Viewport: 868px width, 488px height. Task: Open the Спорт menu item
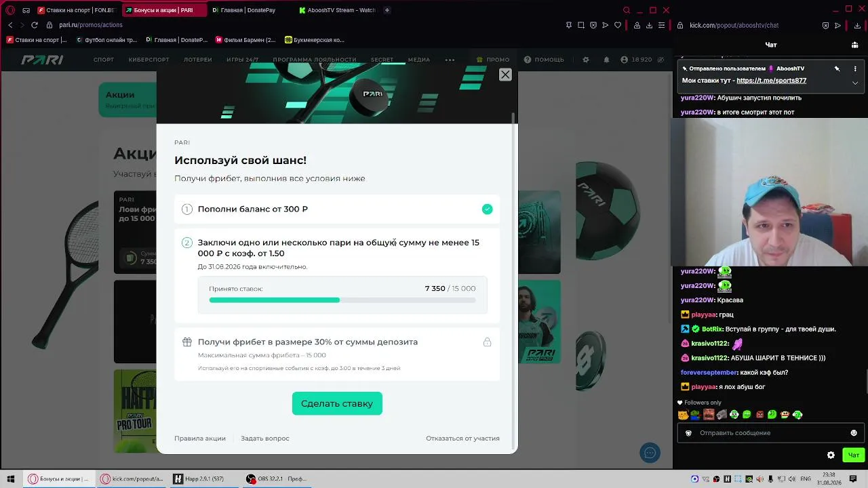(x=104, y=60)
